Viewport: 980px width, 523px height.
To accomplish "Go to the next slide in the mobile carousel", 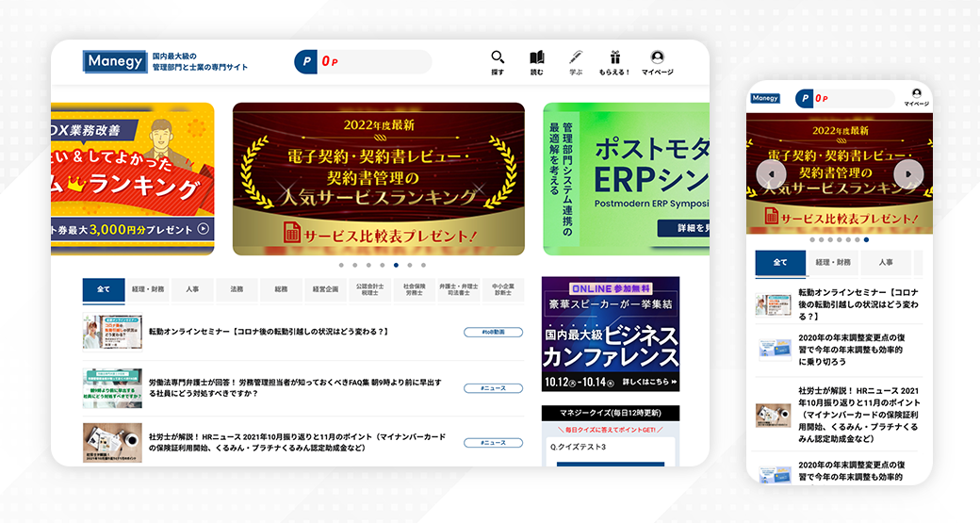I will point(908,174).
